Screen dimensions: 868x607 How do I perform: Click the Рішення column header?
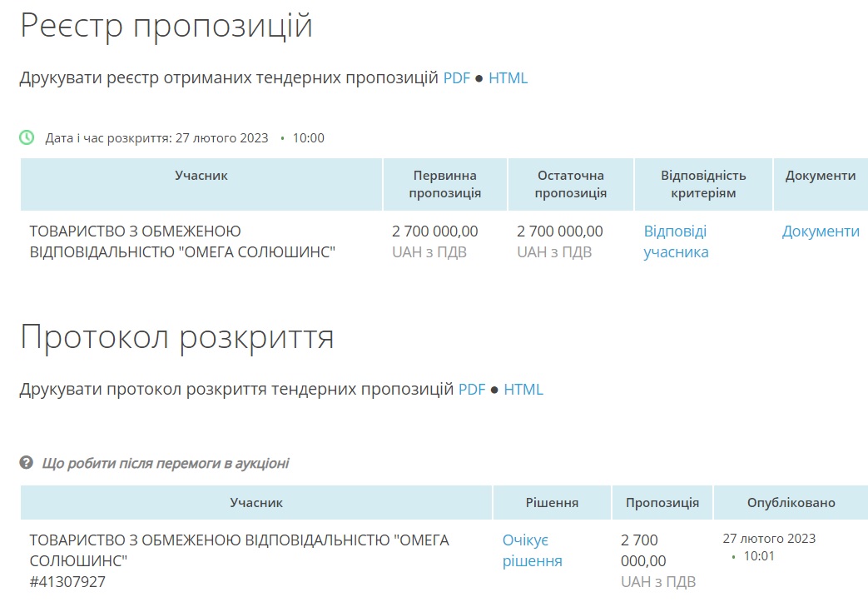pyautogui.click(x=552, y=503)
